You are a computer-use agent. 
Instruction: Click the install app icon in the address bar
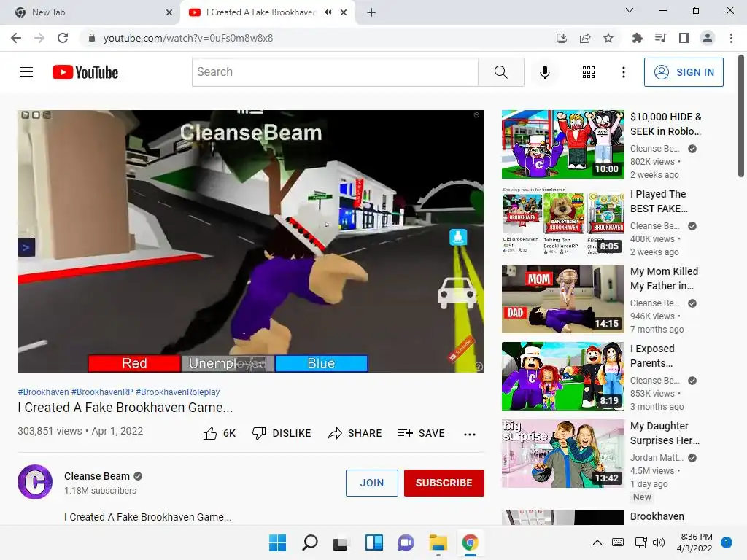pyautogui.click(x=562, y=38)
